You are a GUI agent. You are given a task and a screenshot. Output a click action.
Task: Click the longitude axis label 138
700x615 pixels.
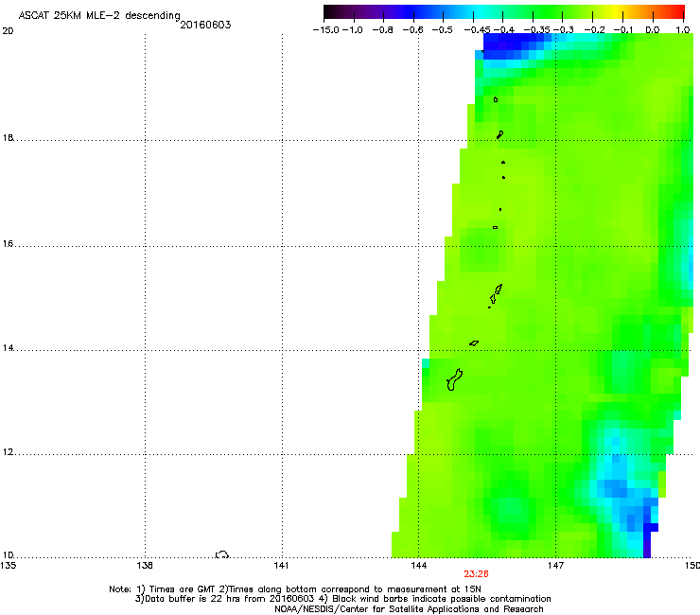[145, 566]
